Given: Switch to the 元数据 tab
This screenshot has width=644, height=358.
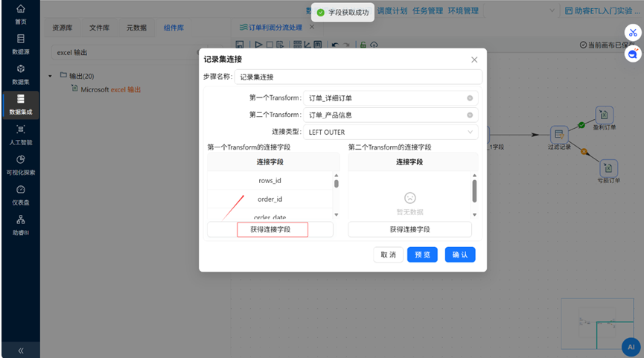Looking at the screenshot, I should point(136,28).
